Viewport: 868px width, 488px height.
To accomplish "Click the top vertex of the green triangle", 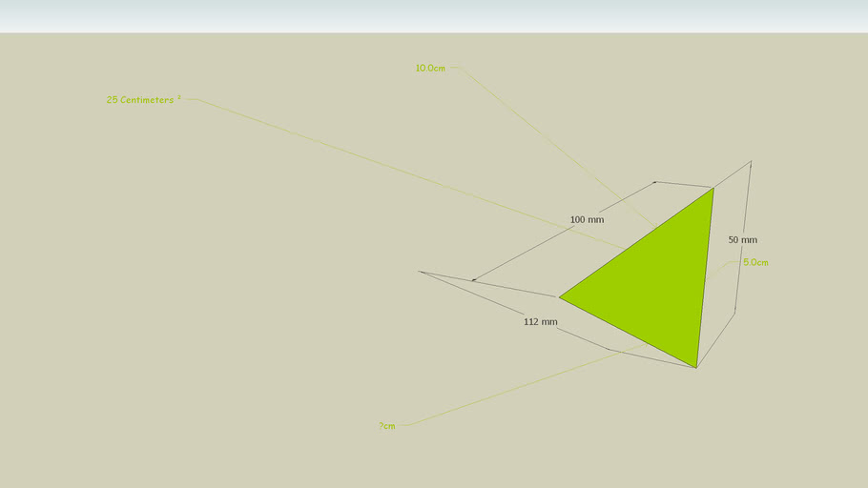I will point(713,188).
